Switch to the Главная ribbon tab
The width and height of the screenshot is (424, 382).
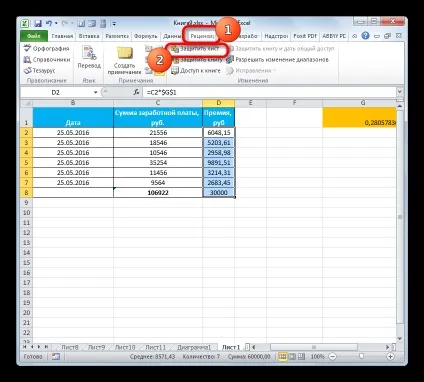[x=62, y=36]
